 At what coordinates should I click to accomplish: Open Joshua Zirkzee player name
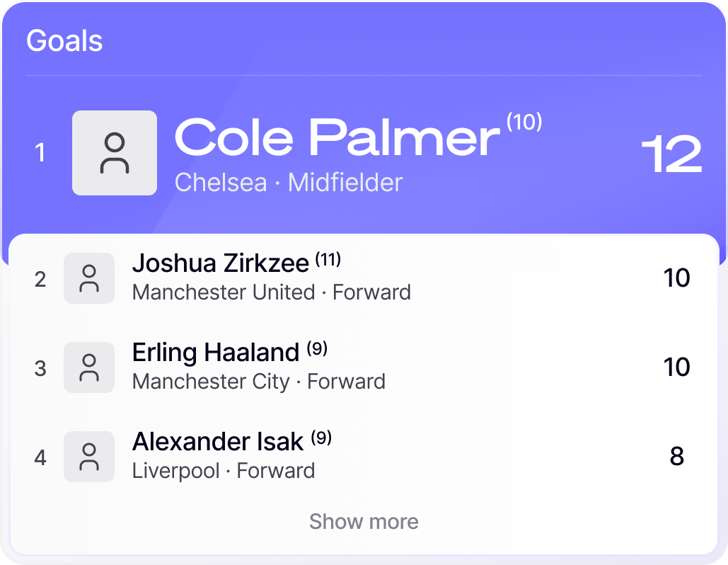click(x=220, y=263)
